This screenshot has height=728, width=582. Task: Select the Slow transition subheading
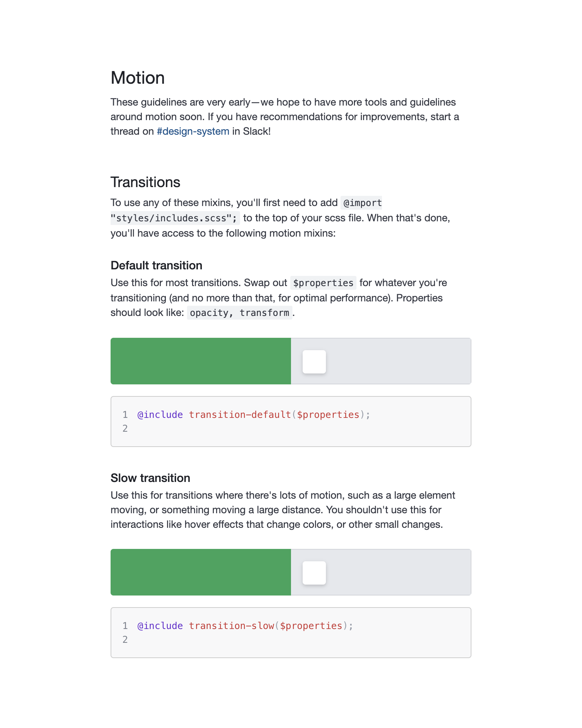[x=150, y=478]
